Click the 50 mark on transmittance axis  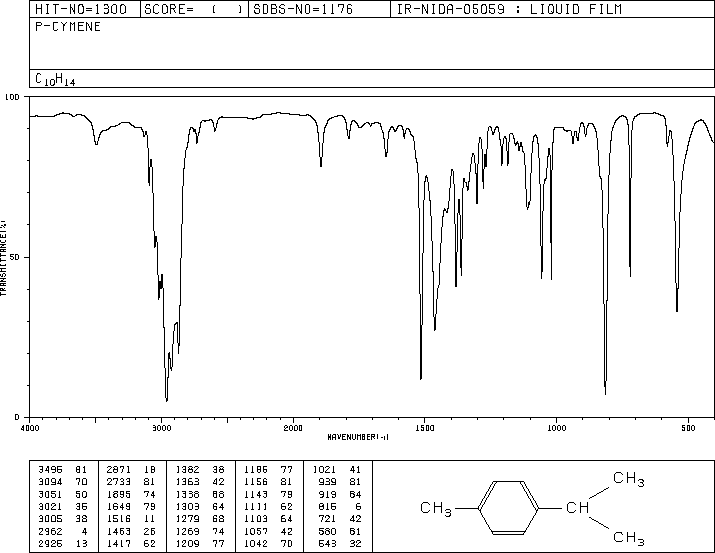point(15,257)
